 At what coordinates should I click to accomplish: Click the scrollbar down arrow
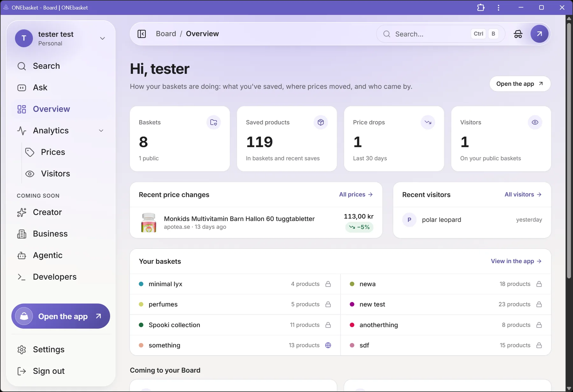[x=569, y=388]
